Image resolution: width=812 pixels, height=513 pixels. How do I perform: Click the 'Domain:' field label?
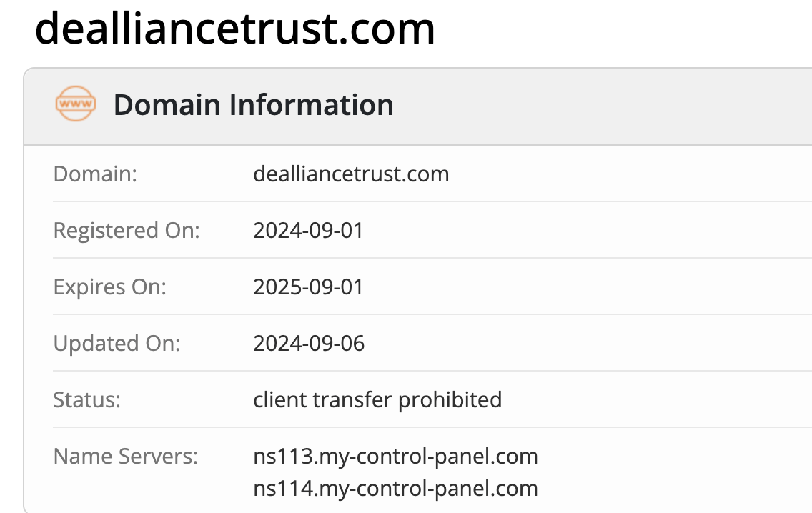95,174
